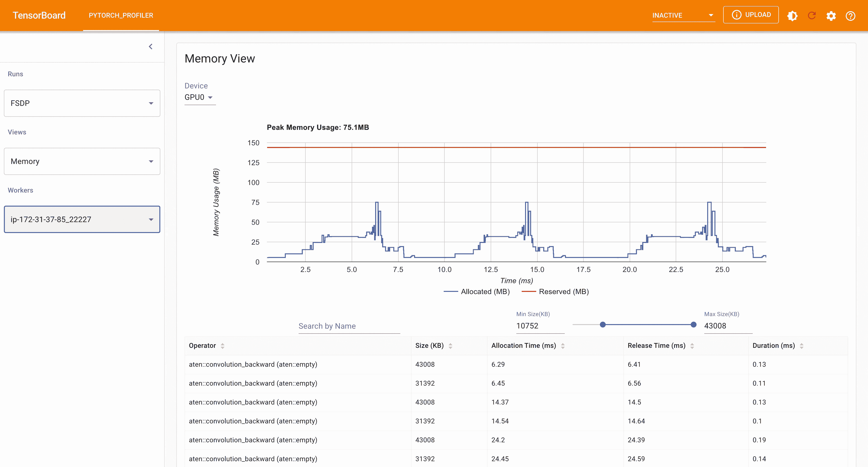Viewport: 868px width, 467px height.
Task: Toggle the Reserved (MB) legend series
Action: (x=555, y=291)
